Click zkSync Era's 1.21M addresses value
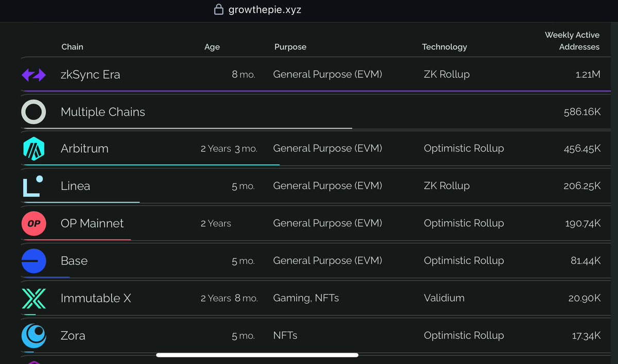Screen dimensions: 618x364 point(588,75)
